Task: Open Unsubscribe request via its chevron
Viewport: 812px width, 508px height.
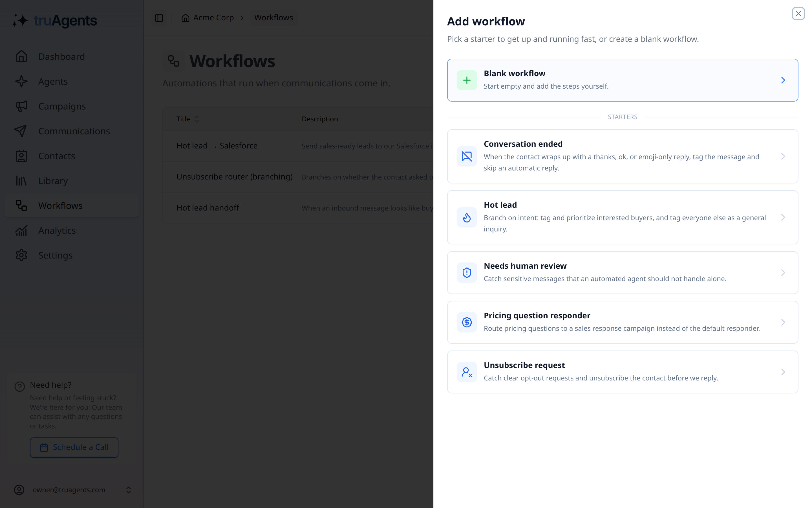Action: tap(783, 372)
